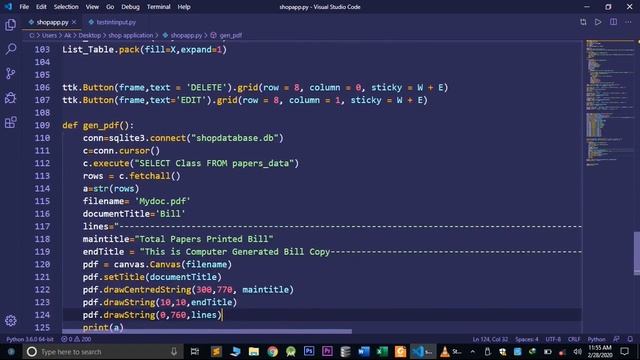The height and width of the screenshot is (360, 640).
Task: Open Google Chrome from the taskbar
Action: tap(273, 351)
